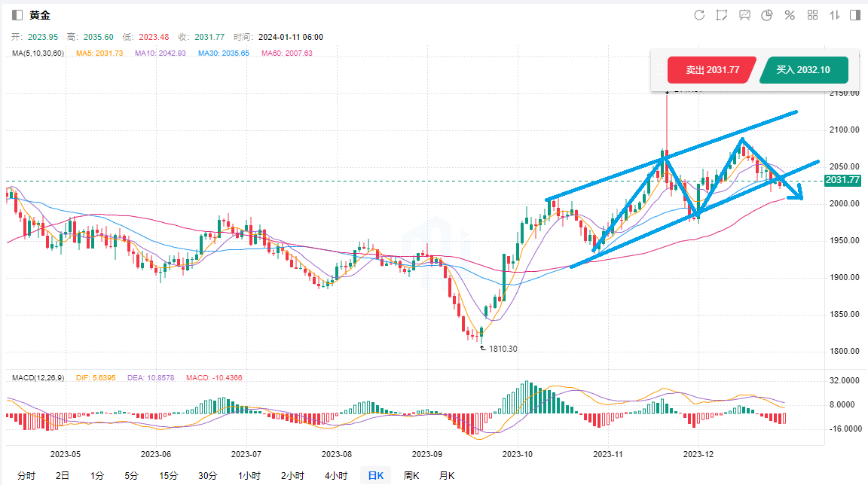Select the 周K weekly chart tab
This screenshot has width=868, height=488.
pos(411,476)
